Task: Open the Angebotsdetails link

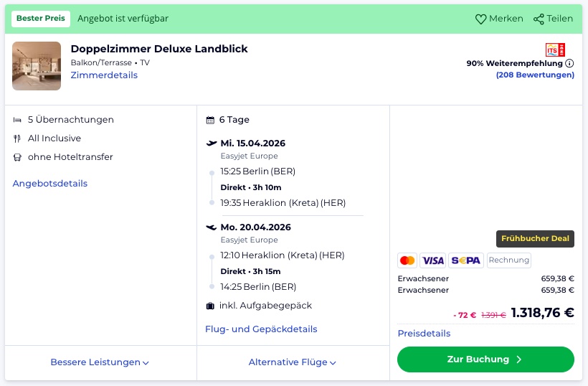Action: pos(50,184)
